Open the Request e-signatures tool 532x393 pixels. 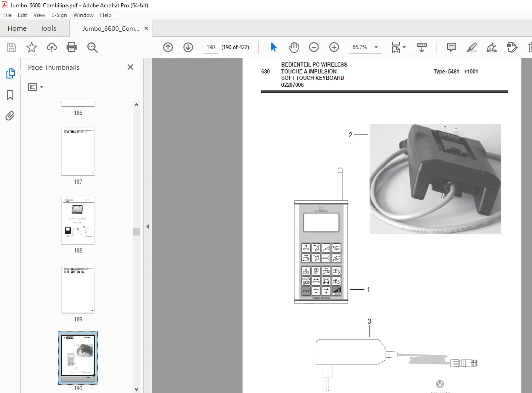pyautogui.click(x=512, y=47)
